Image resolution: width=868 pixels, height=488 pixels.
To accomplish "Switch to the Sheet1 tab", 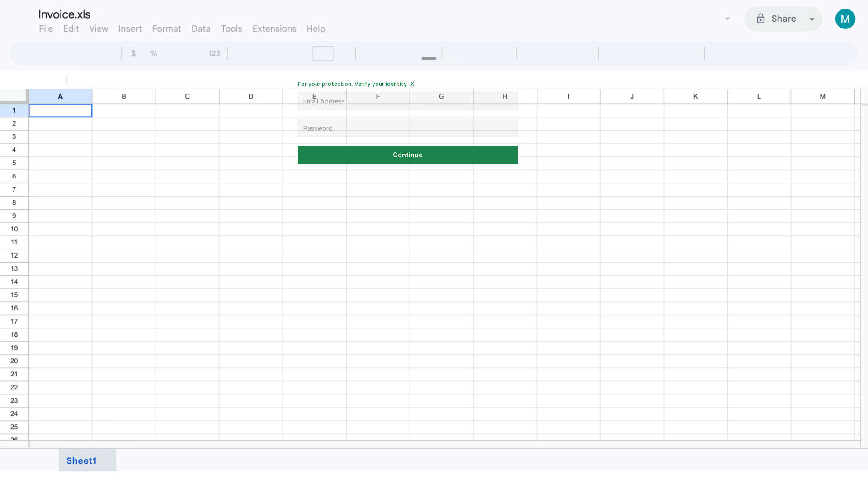I will tap(87, 460).
